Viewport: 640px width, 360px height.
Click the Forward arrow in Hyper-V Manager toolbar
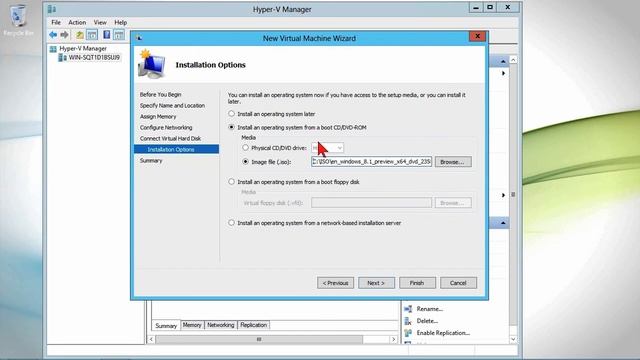click(64, 35)
